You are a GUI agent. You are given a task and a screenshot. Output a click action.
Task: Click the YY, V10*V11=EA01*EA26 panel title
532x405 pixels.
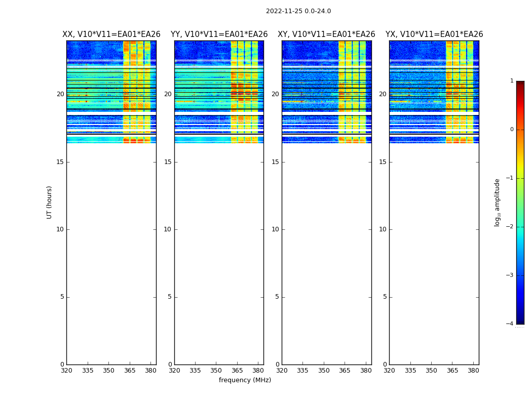point(219,34)
